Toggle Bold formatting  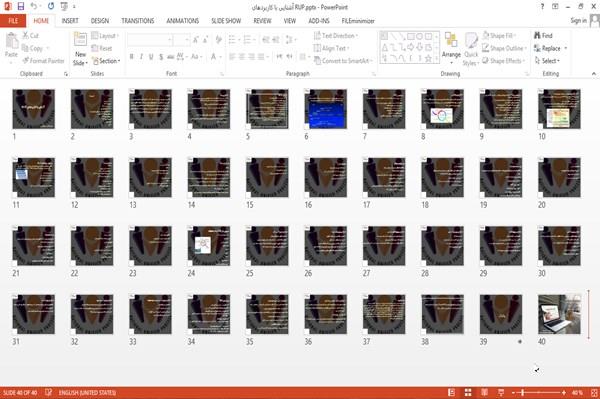132,57
